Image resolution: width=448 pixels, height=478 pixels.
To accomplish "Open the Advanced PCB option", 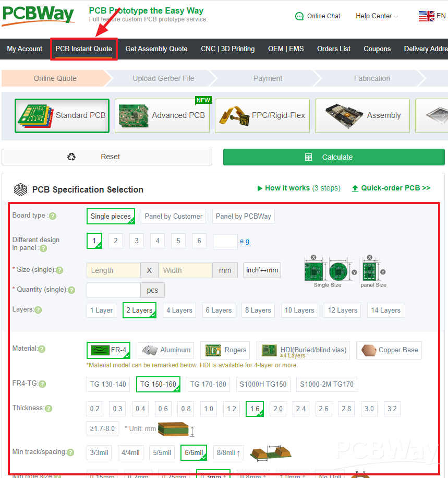I will tap(162, 115).
